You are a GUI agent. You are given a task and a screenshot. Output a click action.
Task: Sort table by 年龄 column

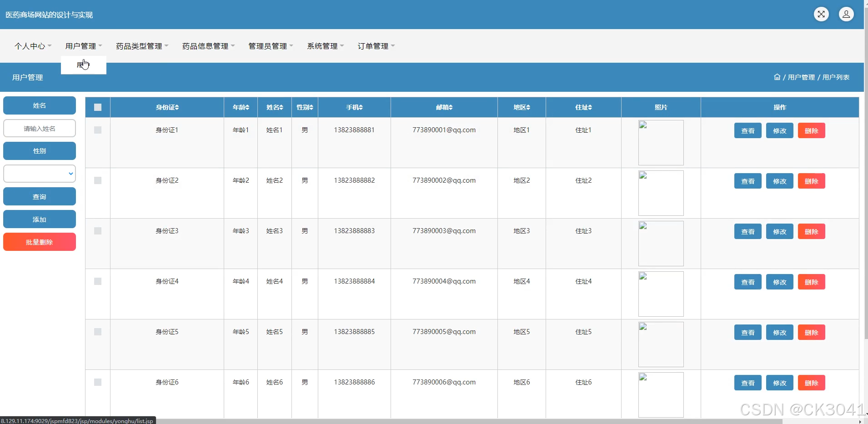241,107
